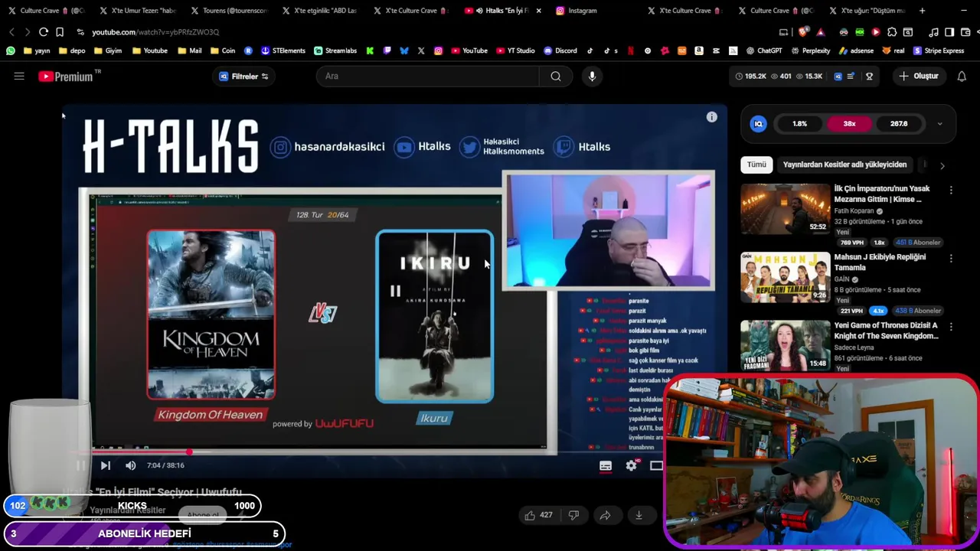
Task: Click the checklist icon in stats toolbar
Action: click(850, 77)
